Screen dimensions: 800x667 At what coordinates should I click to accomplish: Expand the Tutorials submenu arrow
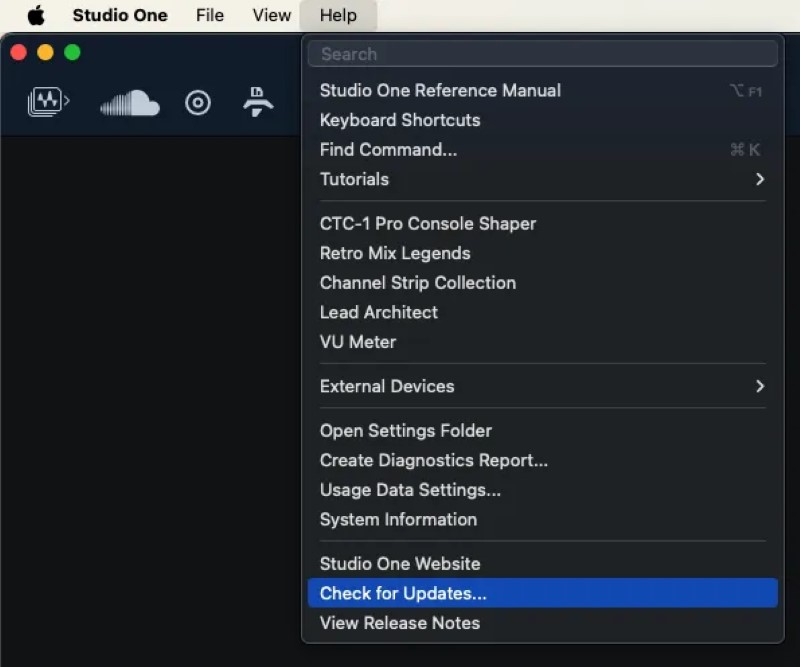[x=760, y=179]
